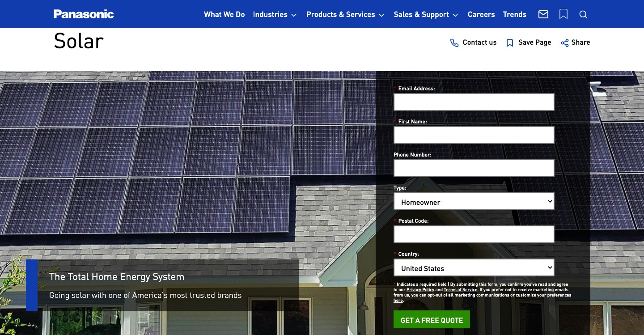644x335 pixels.
Task: Click the phone icon beside Contact us
Action: (x=454, y=43)
